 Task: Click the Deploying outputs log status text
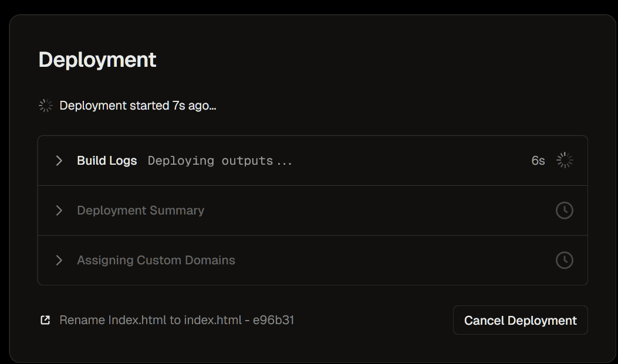(220, 161)
